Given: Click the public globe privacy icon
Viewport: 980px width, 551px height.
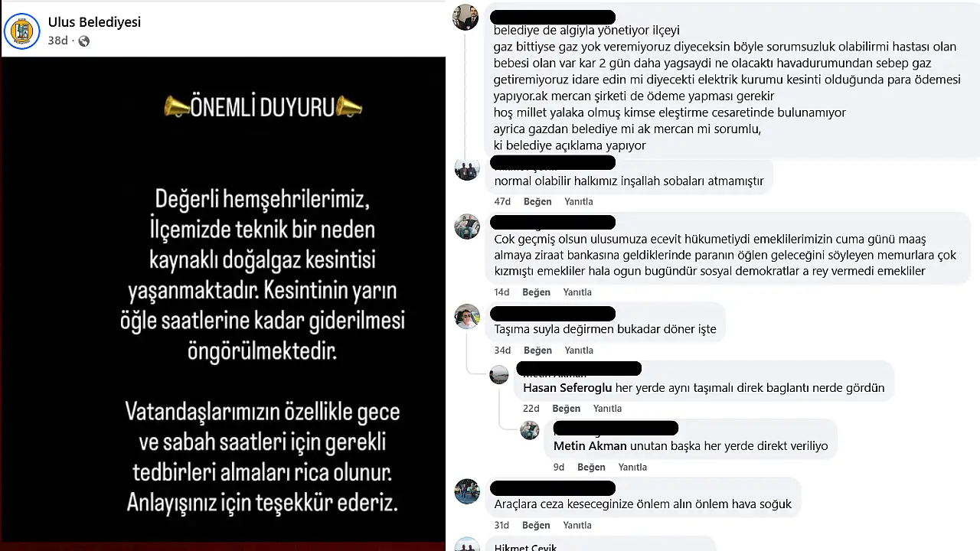Looking at the screenshot, I should [83, 41].
